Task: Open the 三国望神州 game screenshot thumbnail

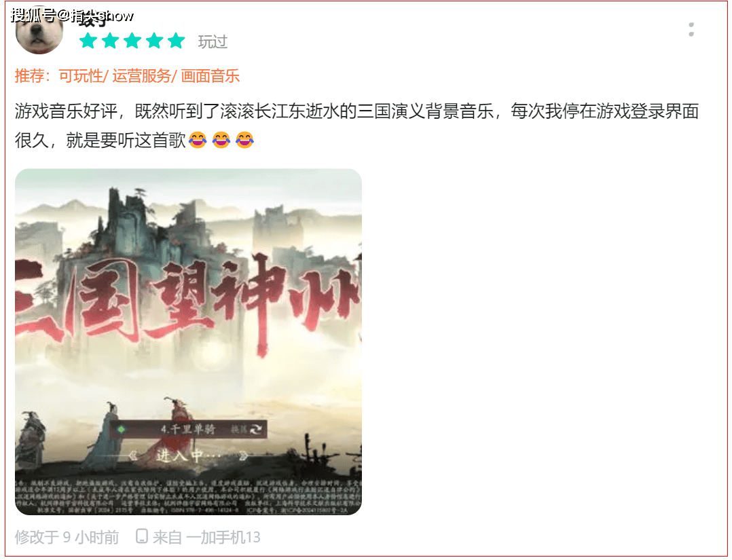Action: click(188, 342)
